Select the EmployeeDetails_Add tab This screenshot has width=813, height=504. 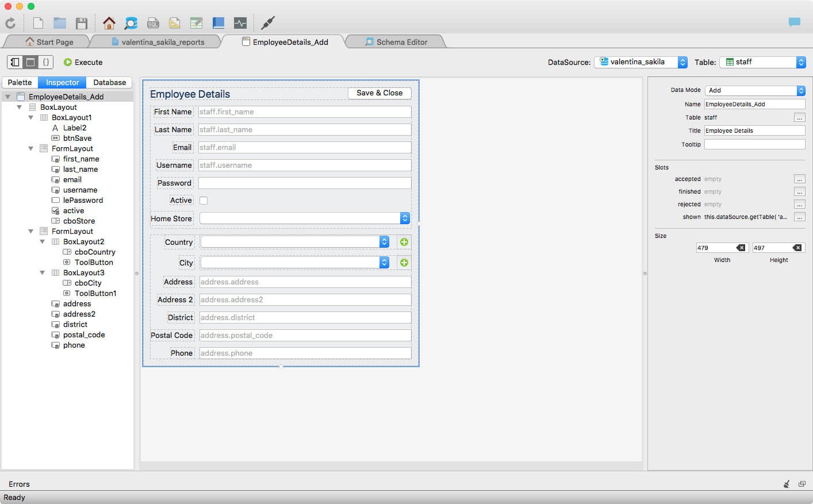(x=285, y=42)
